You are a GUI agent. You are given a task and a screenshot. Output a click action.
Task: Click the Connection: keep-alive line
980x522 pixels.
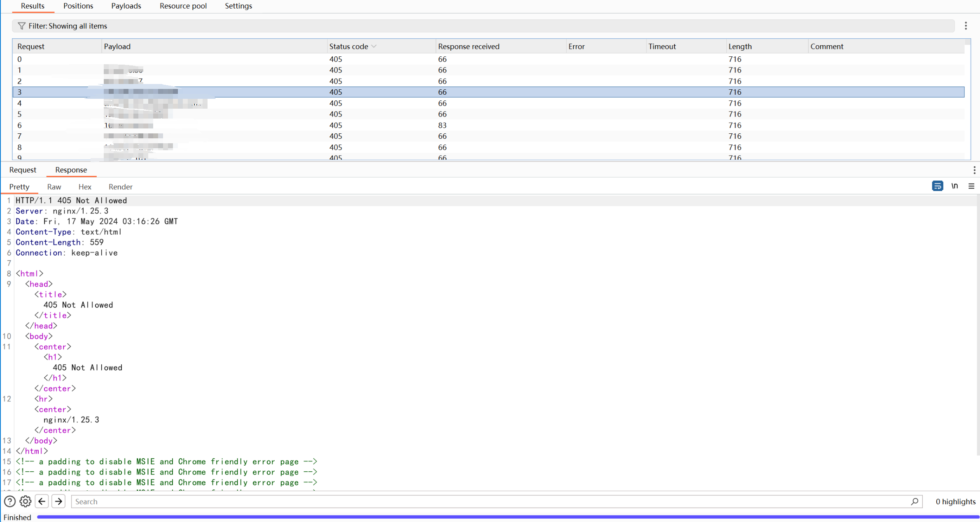(x=67, y=253)
